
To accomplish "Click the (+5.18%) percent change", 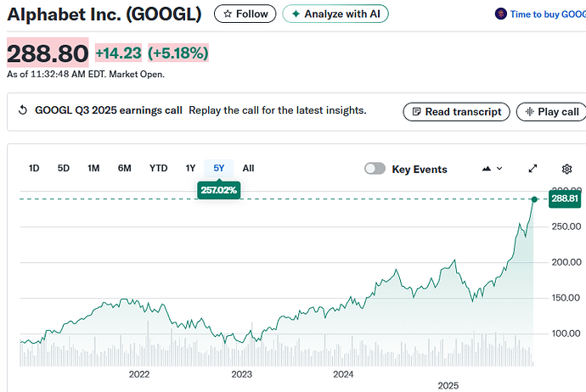I will pos(178,53).
